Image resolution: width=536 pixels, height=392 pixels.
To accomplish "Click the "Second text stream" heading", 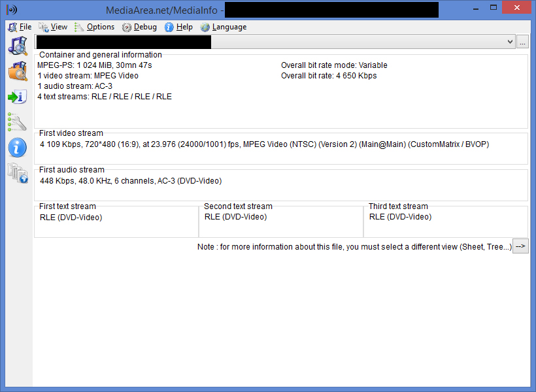I will click(239, 206).
